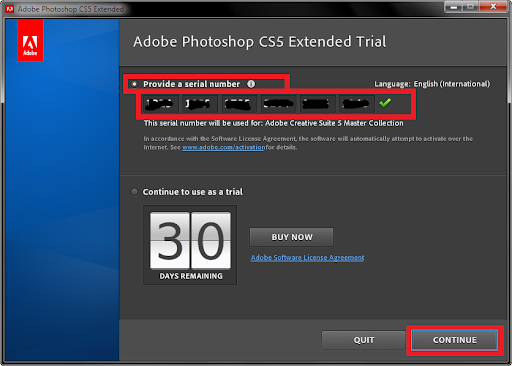
Task: Click the second serial number field
Action: click(199, 104)
